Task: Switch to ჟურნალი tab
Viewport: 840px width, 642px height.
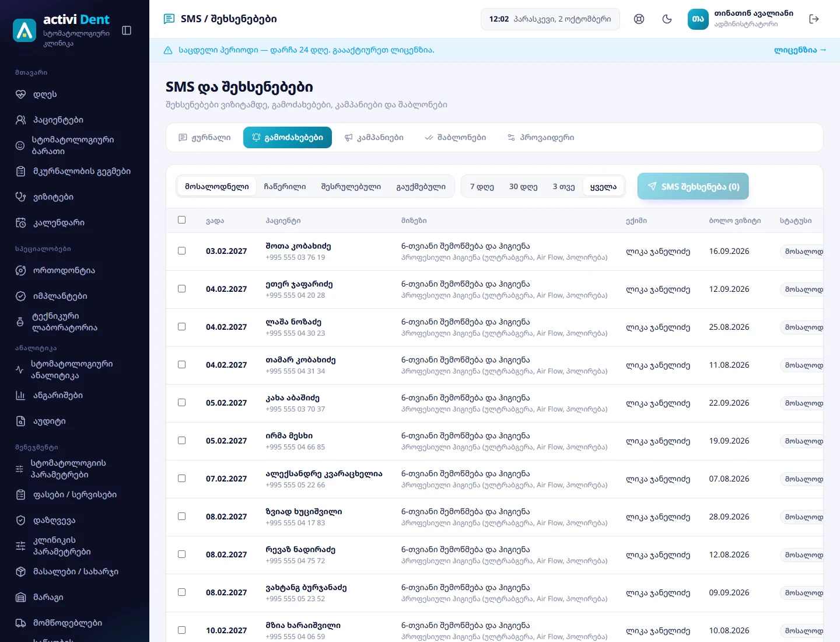Action: coord(205,137)
